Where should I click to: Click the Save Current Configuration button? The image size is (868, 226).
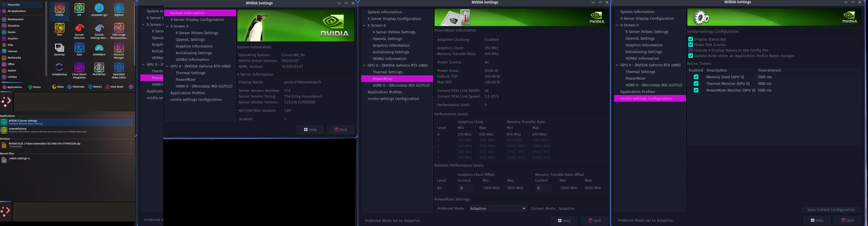point(831,210)
